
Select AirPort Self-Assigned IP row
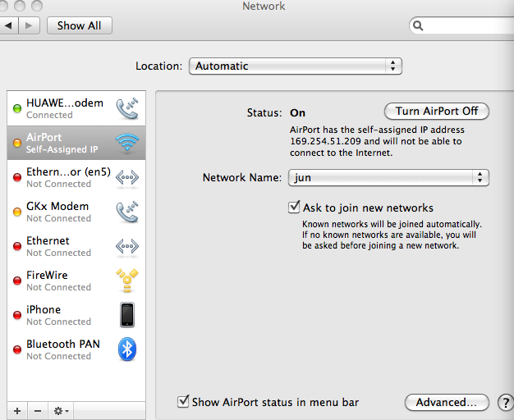[76, 143]
